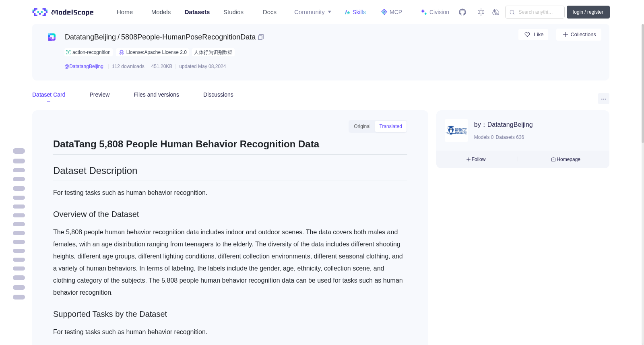The height and width of the screenshot is (345, 644).
Task: Click the page's vertical scrollbar
Action: [642, 83]
